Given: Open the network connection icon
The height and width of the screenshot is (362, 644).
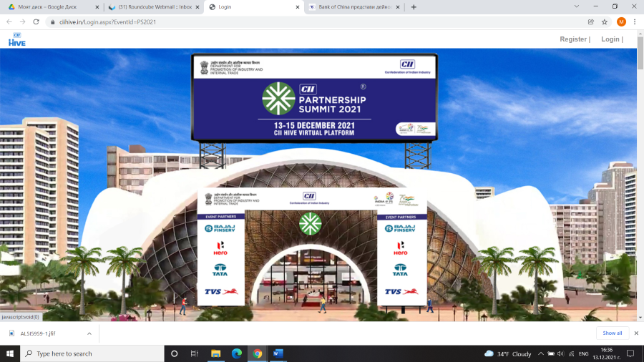Looking at the screenshot, I should (x=571, y=354).
